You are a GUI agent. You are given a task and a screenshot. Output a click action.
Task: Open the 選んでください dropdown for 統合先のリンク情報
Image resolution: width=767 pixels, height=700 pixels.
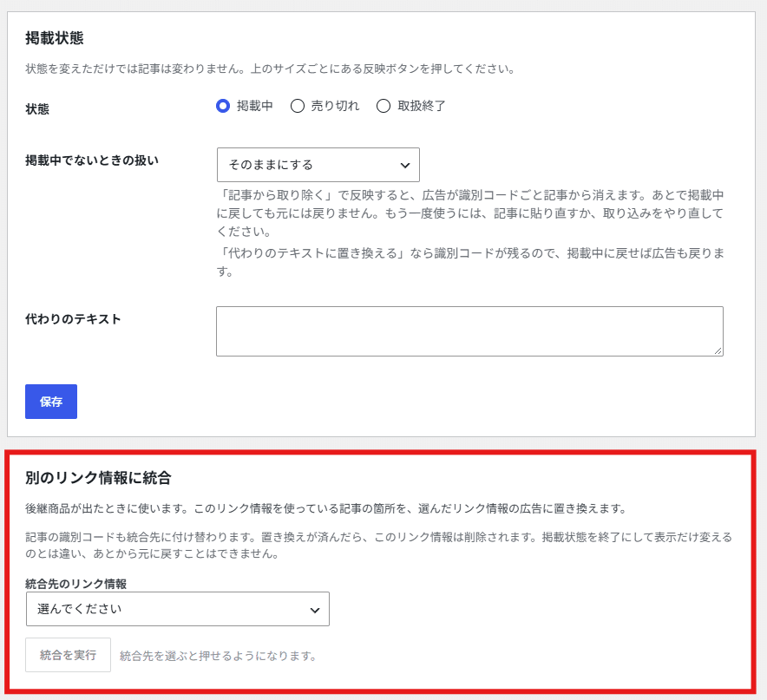[x=178, y=609]
